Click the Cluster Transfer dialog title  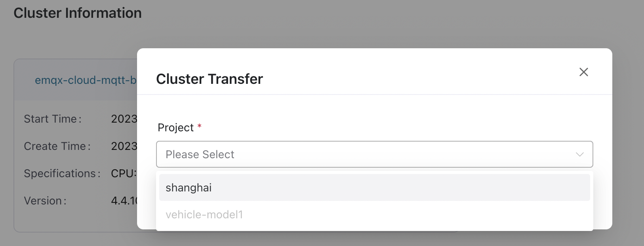(209, 79)
